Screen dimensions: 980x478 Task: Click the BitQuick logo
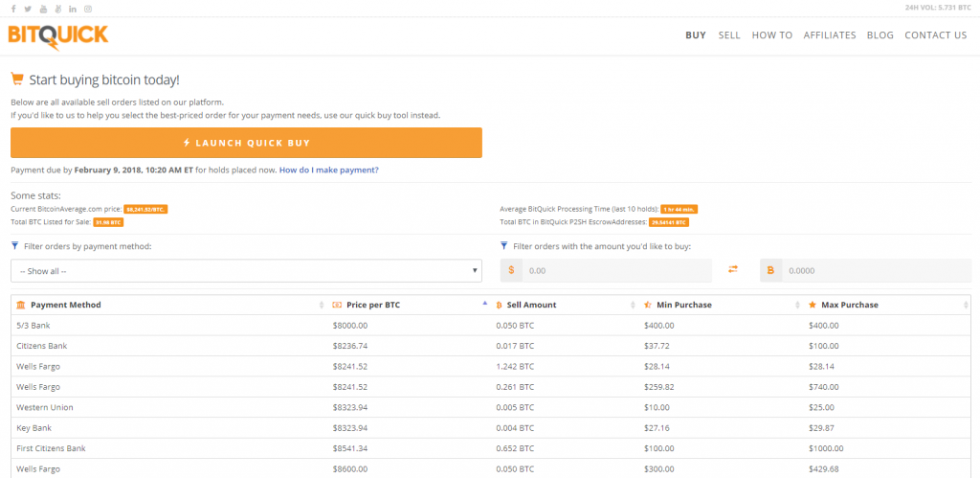[58, 37]
